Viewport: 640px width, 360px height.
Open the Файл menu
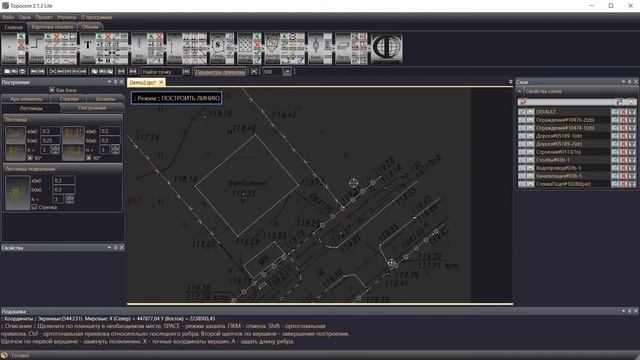(x=8, y=17)
